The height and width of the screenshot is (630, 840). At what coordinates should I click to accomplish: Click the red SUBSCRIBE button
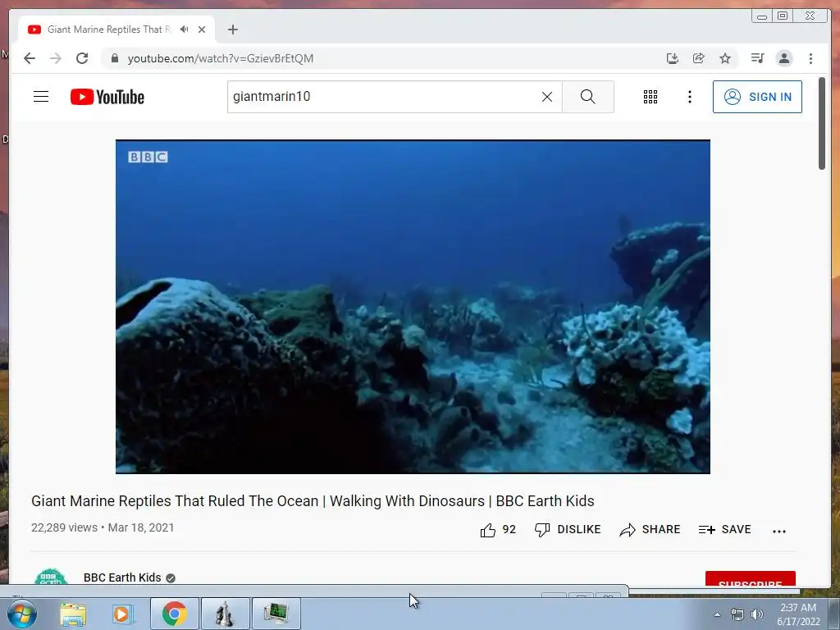point(750,578)
